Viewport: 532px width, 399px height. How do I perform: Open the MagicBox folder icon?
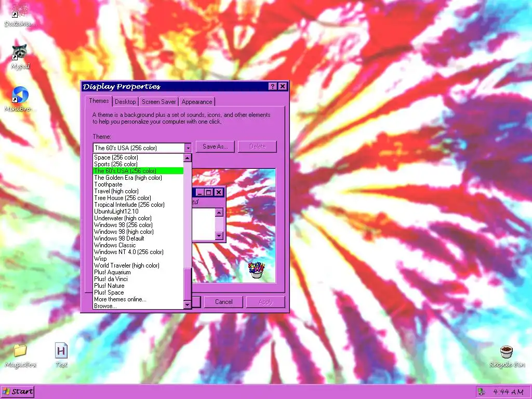(x=20, y=351)
